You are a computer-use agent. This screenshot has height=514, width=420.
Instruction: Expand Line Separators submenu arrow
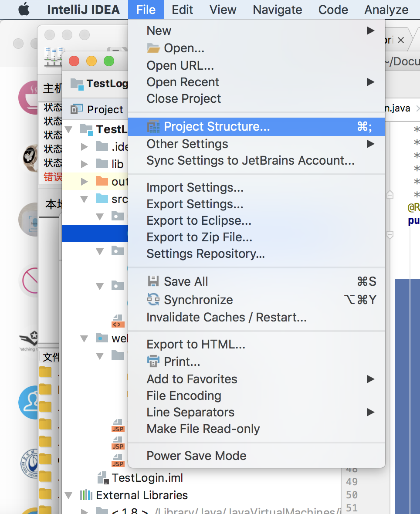370,412
